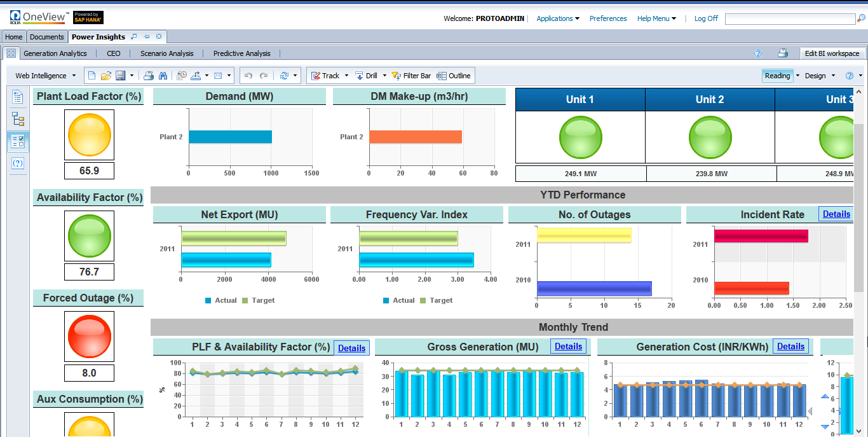Click the Find binoculars icon
The image size is (868, 437).
coord(163,76)
